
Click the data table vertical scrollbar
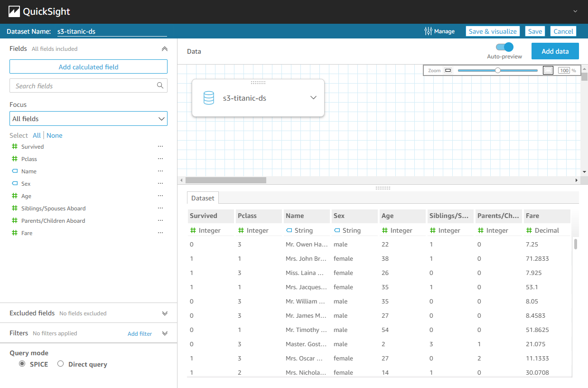(x=576, y=244)
